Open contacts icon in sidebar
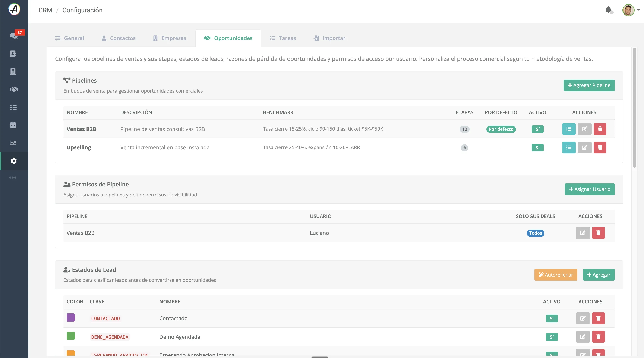The image size is (644, 358). click(x=13, y=54)
